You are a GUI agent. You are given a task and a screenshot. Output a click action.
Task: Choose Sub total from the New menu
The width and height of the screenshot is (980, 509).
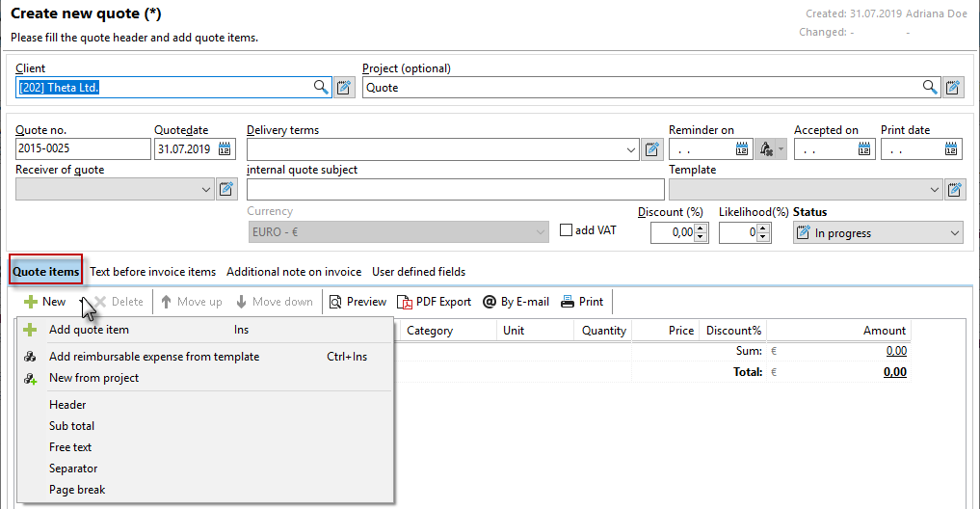tap(71, 426)
